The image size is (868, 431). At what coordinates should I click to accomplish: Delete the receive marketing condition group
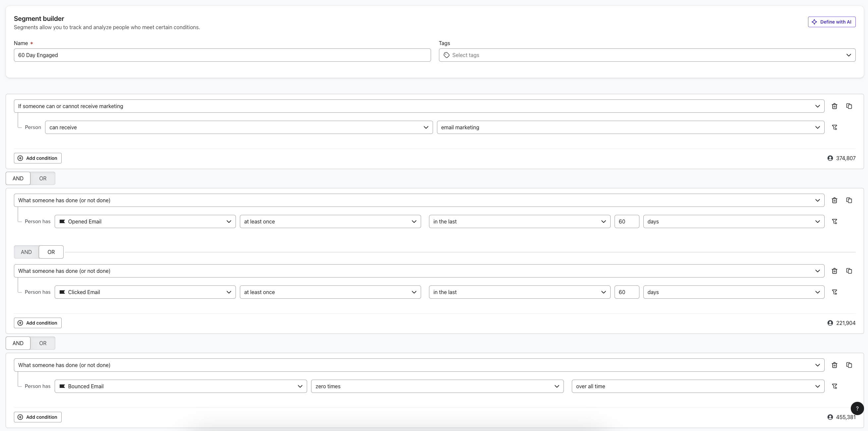pyautogui.click(x=835, y=106)
